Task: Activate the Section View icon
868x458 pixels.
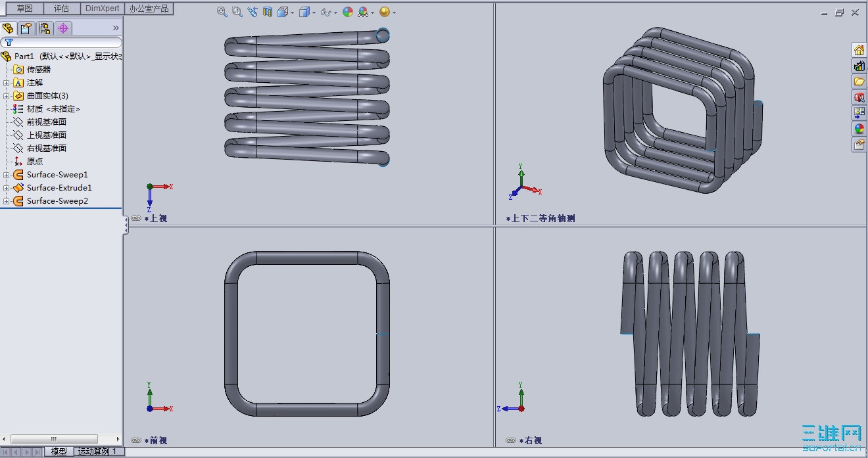Action: pos(268,12)
